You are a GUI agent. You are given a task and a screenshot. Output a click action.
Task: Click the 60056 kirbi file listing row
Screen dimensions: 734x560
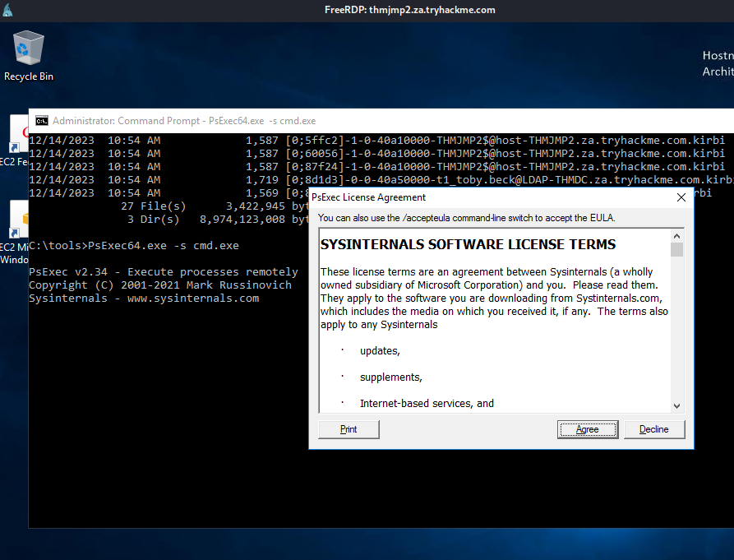click(x=376, y=153)
